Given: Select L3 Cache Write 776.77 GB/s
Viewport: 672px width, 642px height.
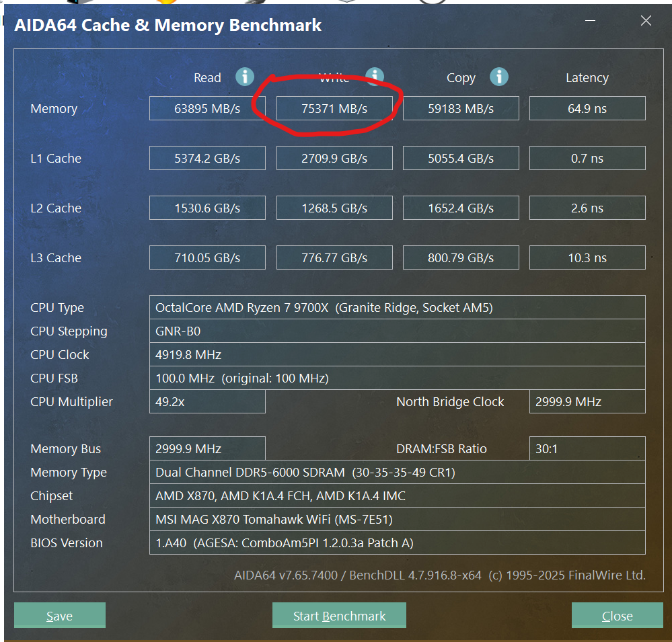Looking at the screenshot, I should (x=334, y=257).
